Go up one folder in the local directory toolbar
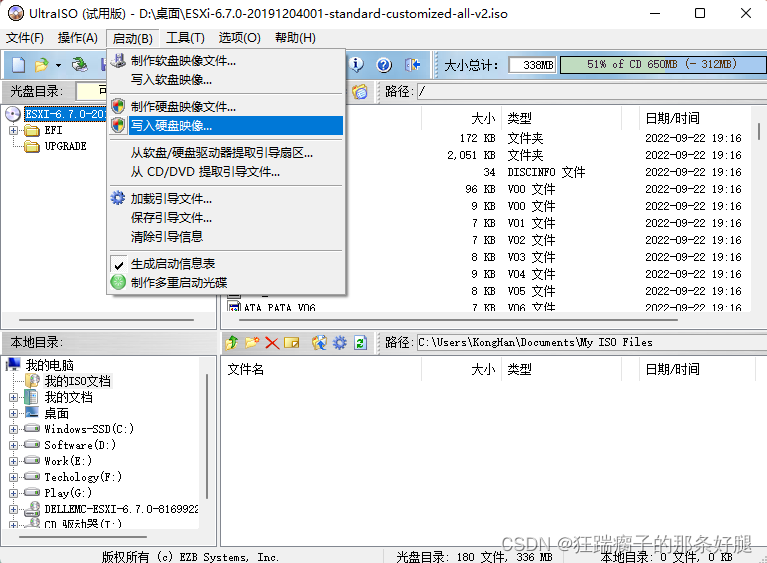The width and height of the screenshot is (767, 563). pyautogui.click(x=232, y=342)
